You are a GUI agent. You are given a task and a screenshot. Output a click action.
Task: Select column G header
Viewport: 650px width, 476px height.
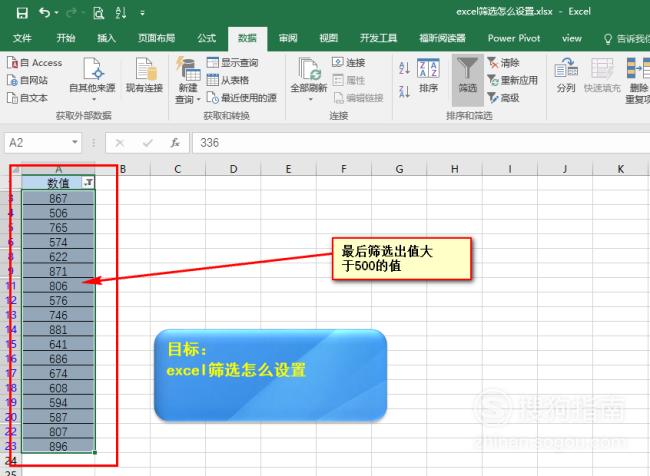[x=399, y=169]
